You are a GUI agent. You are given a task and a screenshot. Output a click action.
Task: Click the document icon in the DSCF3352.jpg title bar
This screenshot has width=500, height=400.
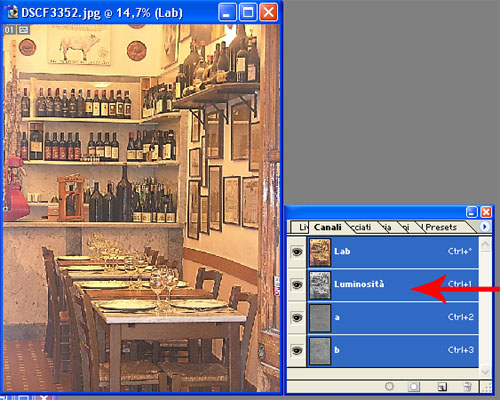12,12
